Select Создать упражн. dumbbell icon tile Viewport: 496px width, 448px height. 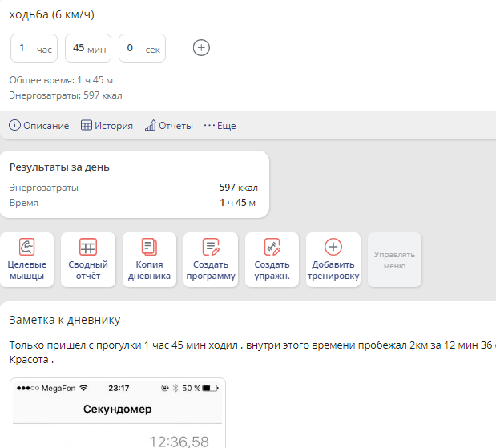coord(272,259)
